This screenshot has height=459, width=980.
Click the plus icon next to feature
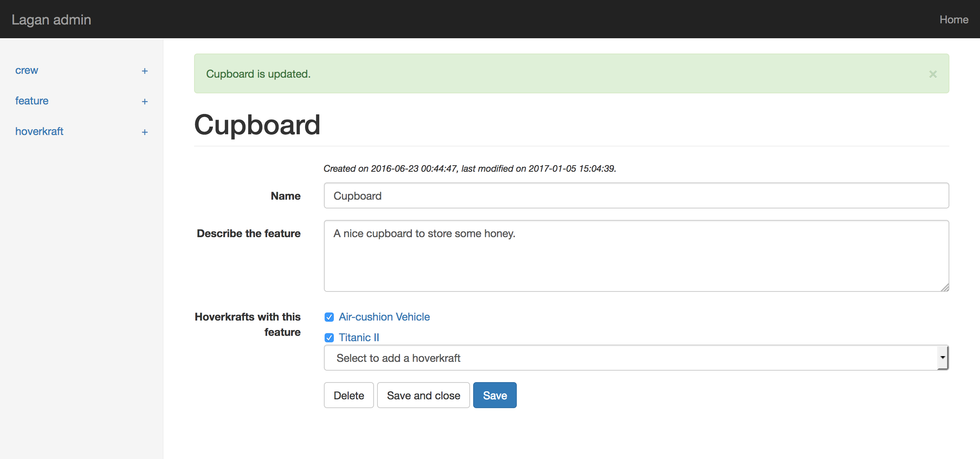[x=145, y=102]
